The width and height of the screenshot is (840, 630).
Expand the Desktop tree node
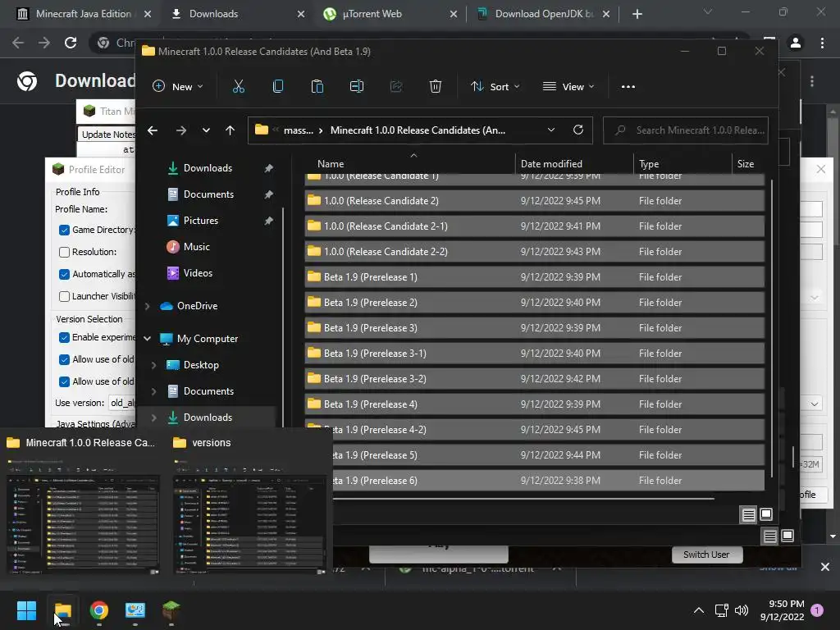[x=153, y=365]
